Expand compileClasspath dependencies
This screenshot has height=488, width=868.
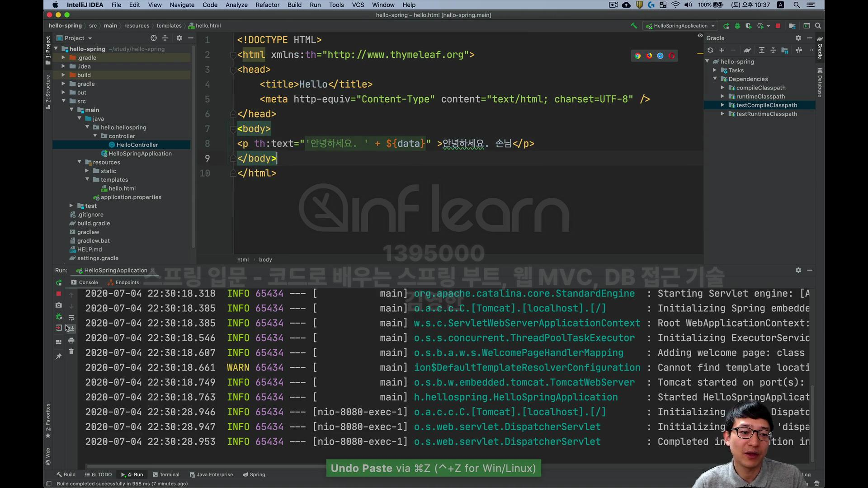(x=722, y=88)
